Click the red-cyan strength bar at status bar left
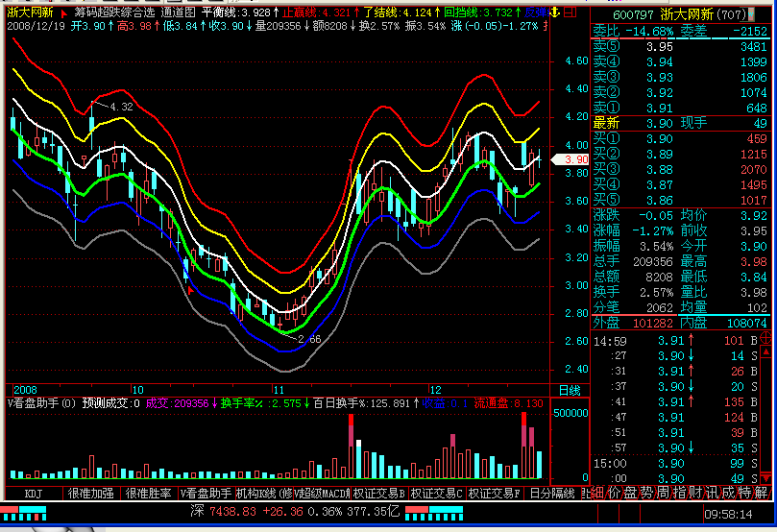 click(x=23, y=513)
